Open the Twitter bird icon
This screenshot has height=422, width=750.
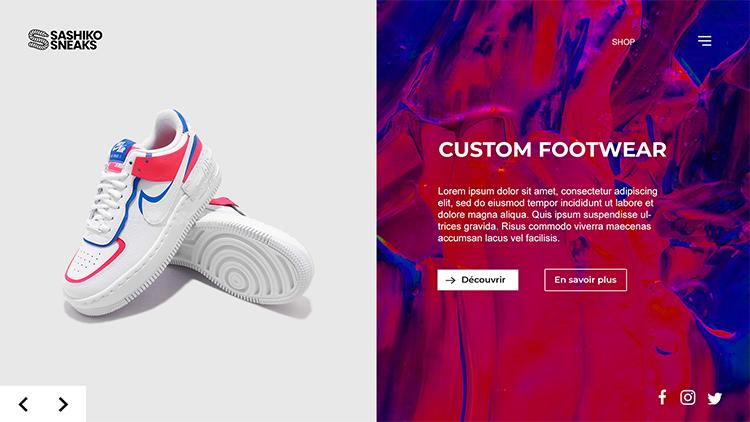(x=715, y=398)
